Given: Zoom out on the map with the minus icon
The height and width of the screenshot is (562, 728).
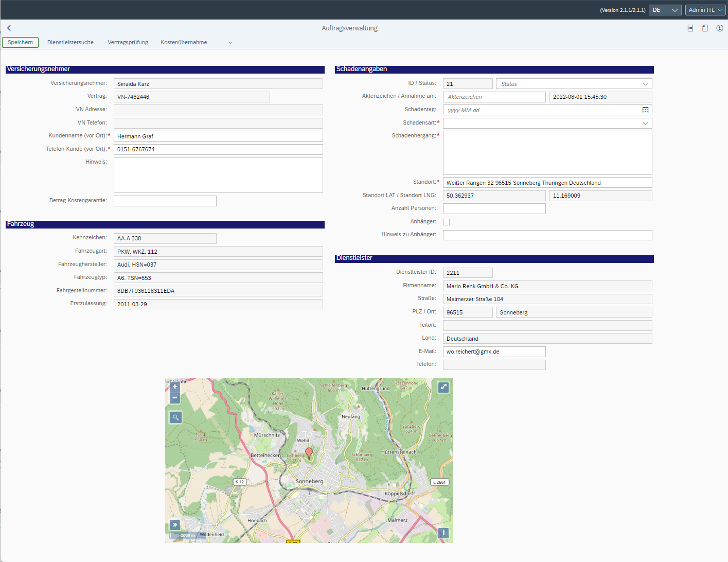Looking at the screenshot, I should 174,398.
